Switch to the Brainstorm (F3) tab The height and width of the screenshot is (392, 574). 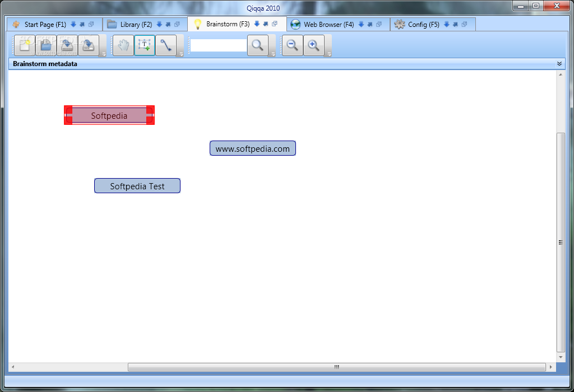click(x=228, y=24)
